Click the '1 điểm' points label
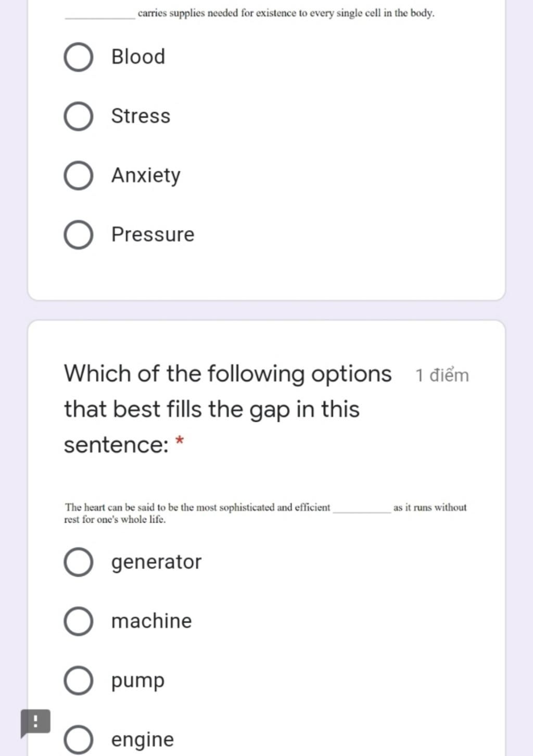Screen dimensions: 533x756 [x=442, y=375]
